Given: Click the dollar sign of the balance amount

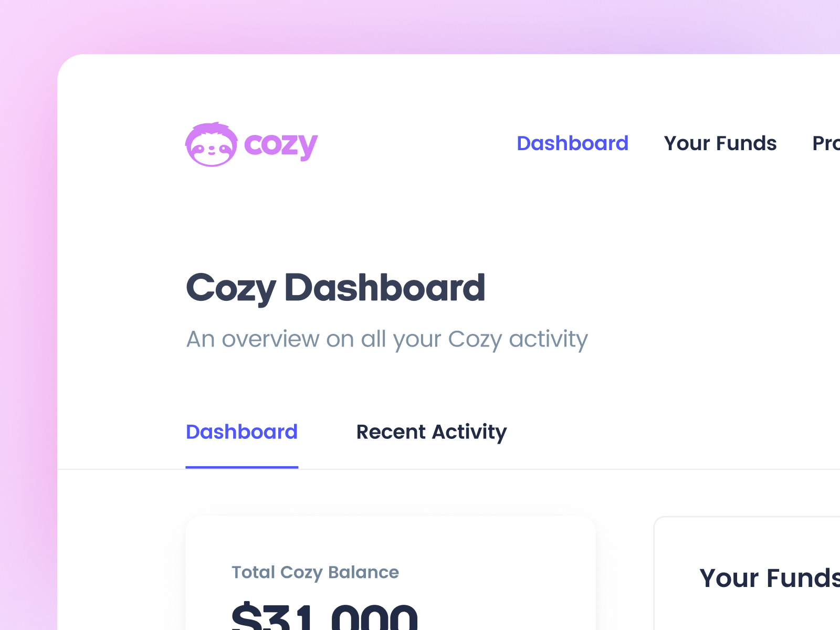Looking at the screenshot, I should [247, 616].
